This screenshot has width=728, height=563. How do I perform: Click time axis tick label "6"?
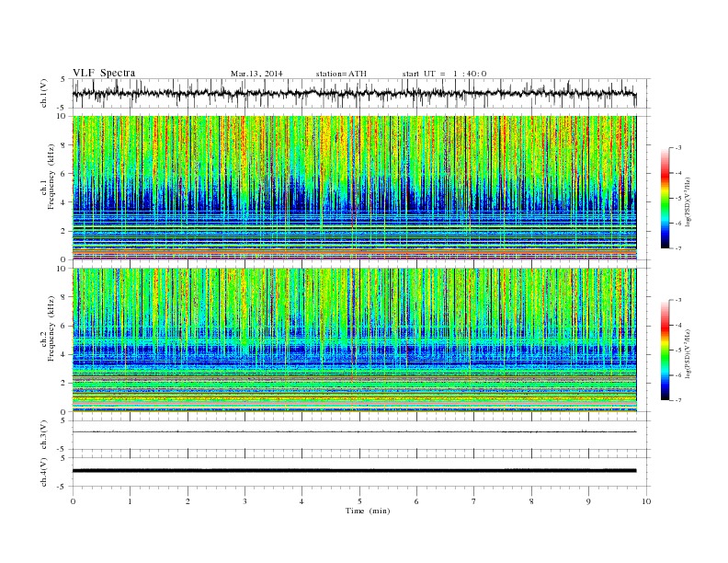[417, 501]
